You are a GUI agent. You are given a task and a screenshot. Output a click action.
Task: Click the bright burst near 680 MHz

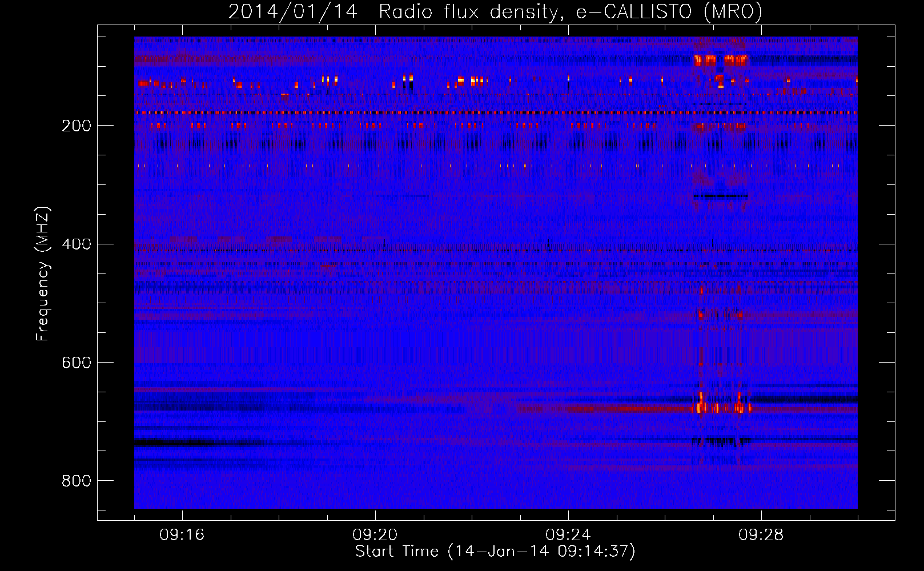point(721,407)
